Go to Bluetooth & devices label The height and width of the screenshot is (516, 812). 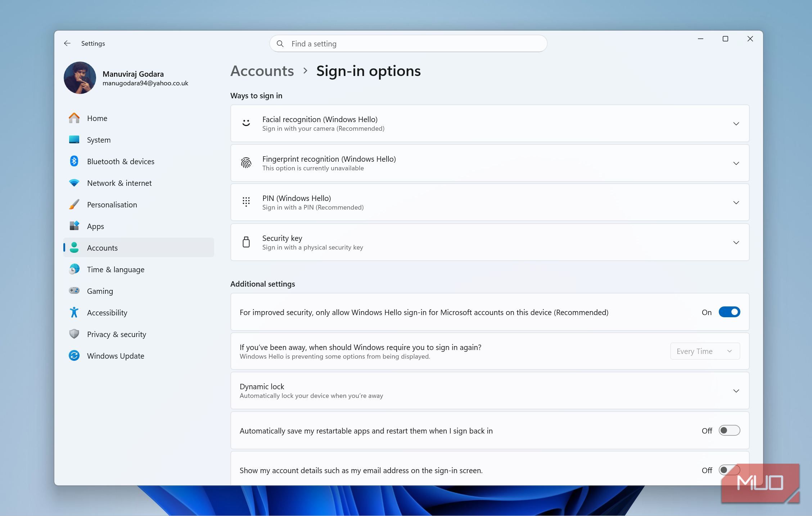[x=121, y=161]
